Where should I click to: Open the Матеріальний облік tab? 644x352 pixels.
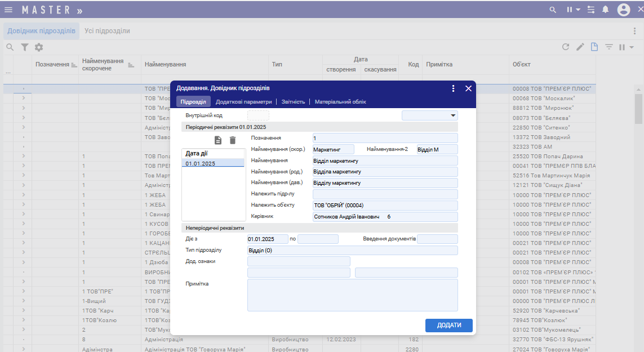[x=340, y=102]
